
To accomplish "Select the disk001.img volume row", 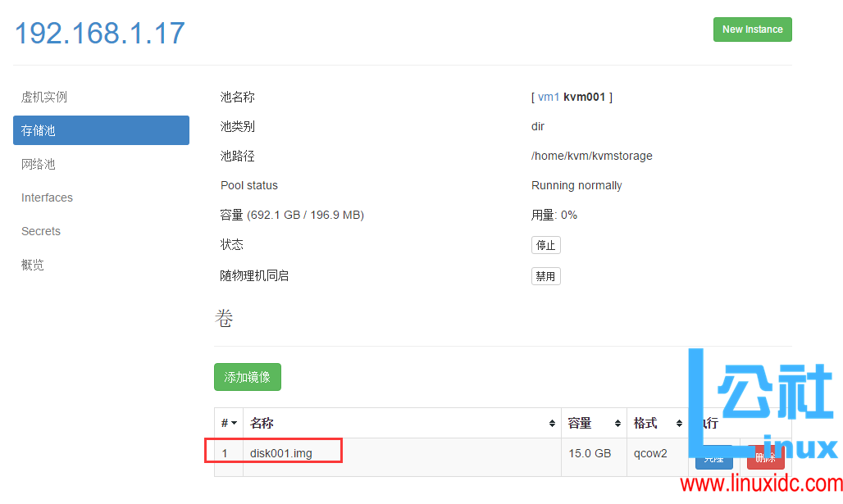I will coord(282,452).
